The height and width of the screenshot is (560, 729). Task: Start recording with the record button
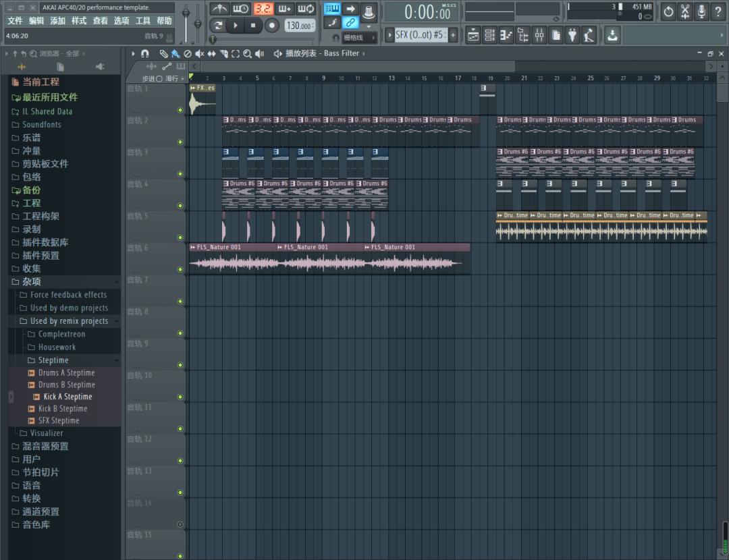(271, 26)
